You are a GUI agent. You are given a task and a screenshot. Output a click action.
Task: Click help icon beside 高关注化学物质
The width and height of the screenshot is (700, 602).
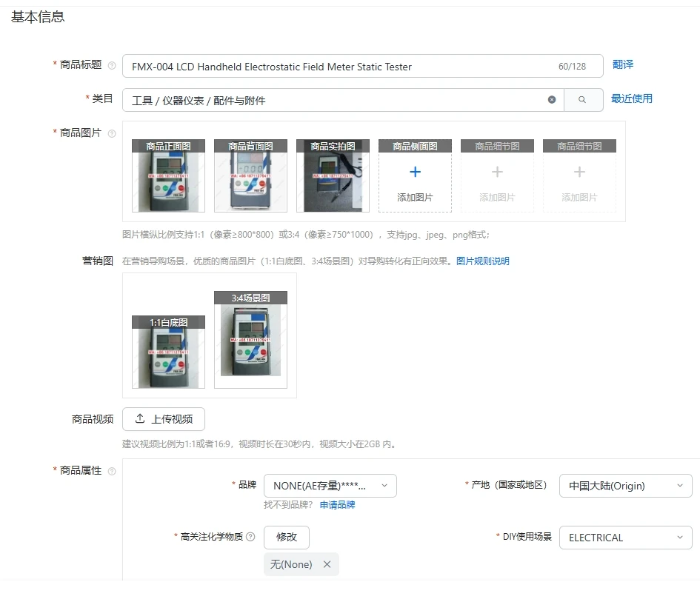(251, 537)
